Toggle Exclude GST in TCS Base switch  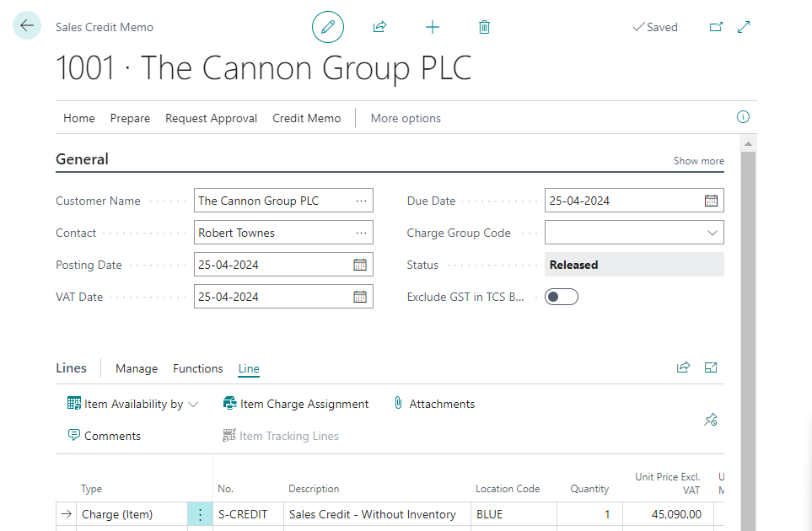coord(562,297)
